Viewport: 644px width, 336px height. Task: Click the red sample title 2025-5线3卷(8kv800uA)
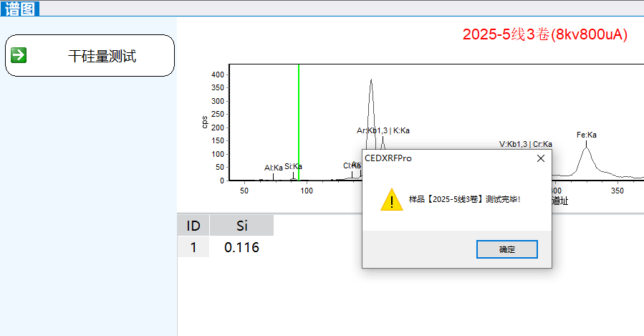pos(544,34)
